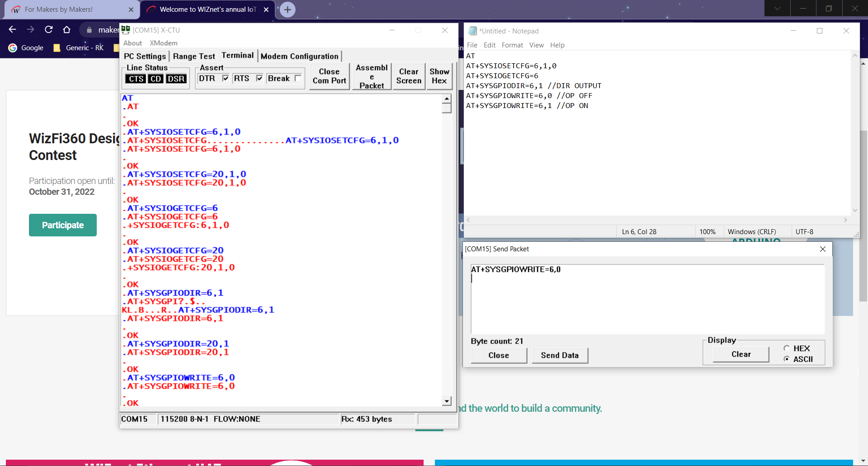Open the Edit menu in Notepad
Viewport: 868px width, 466px height.
tap(490, 45)
